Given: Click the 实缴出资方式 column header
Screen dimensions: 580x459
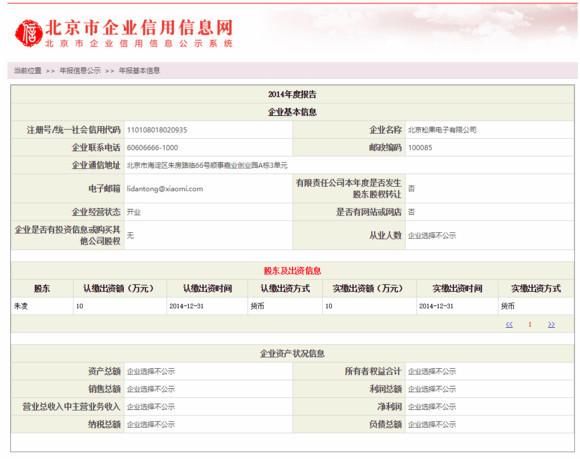Looking at the screenshot, I should point(536,288).
